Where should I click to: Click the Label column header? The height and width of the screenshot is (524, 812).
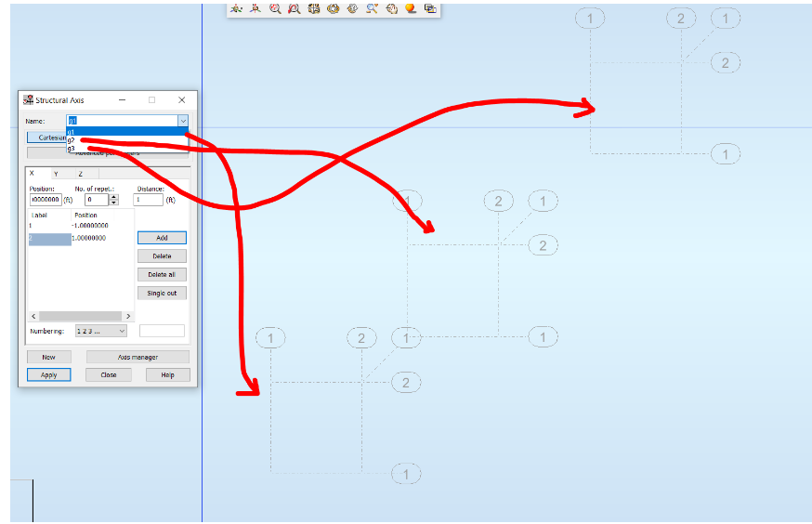pos(49,215)
